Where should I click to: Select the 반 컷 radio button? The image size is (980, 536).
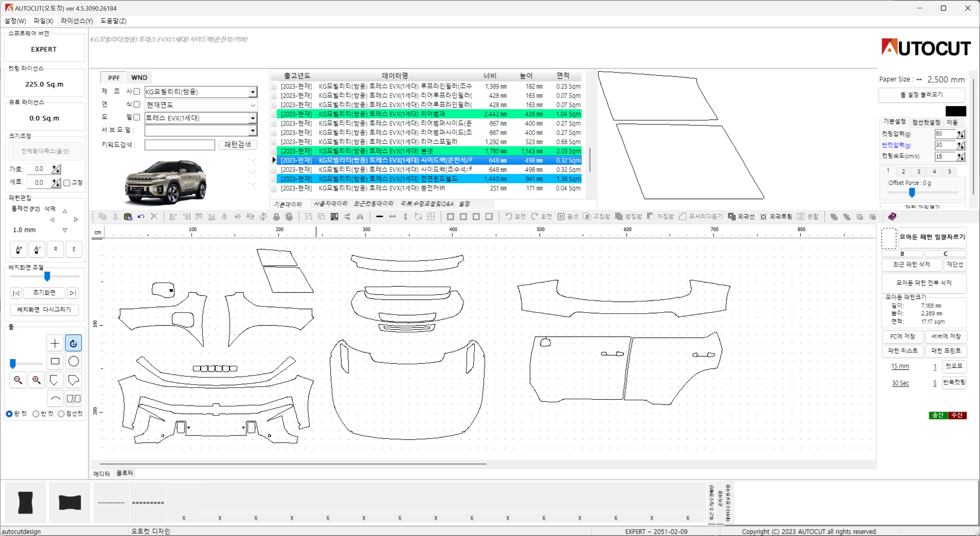click(x=36, y=414)
